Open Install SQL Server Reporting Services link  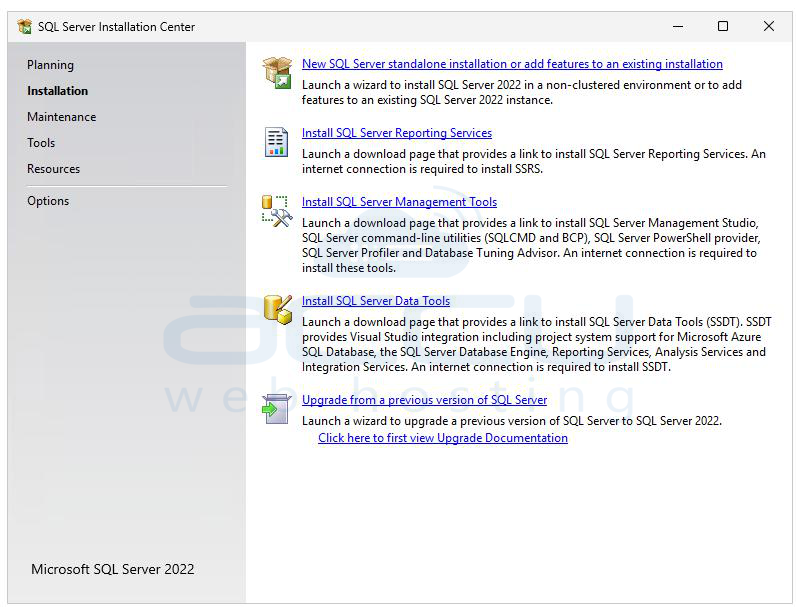[x=397, y=133]
